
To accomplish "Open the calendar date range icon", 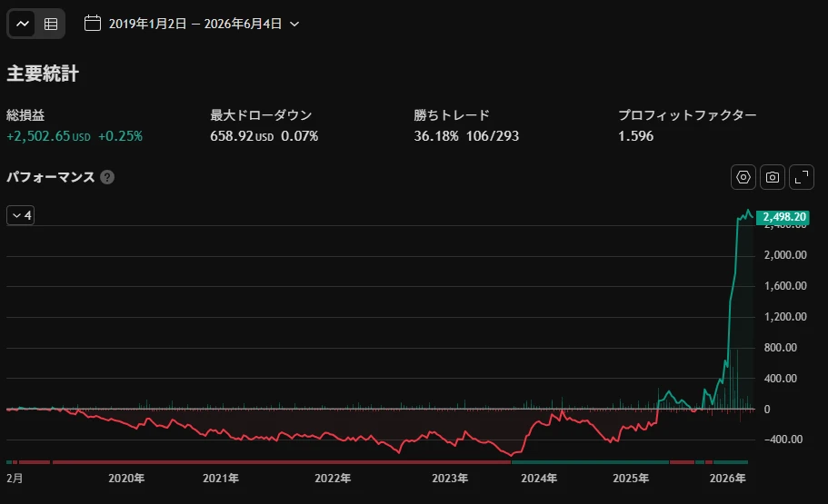I will (x=93, y=24).
